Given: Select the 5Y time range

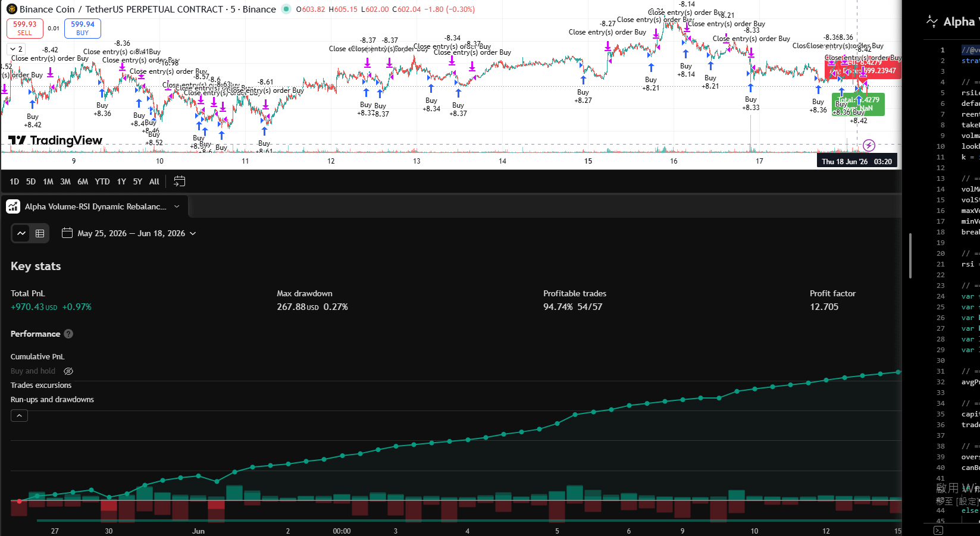Looking at the screenshot, I should (x=137, y=181).
